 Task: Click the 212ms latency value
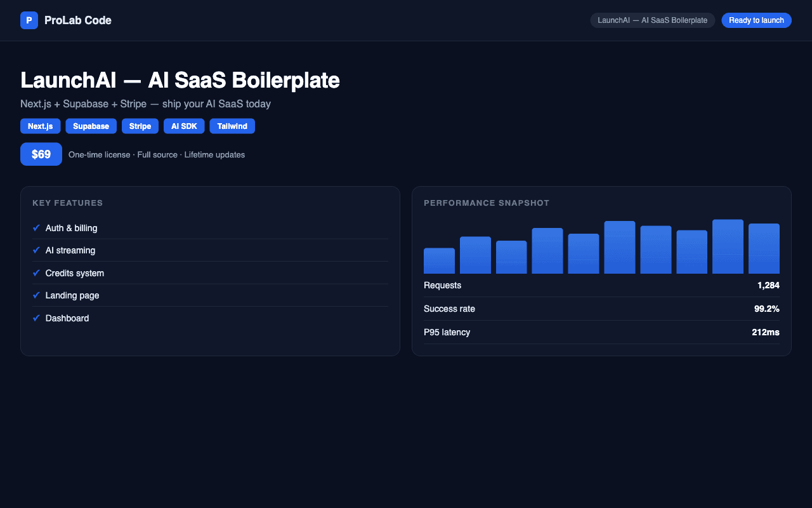(x=766, y=332)
